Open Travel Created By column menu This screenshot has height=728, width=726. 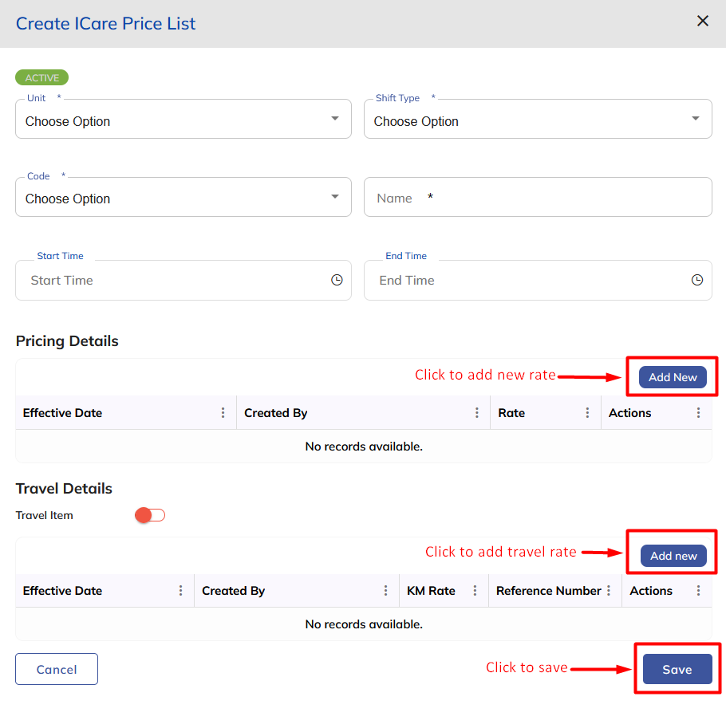click(x=386, y=591)
